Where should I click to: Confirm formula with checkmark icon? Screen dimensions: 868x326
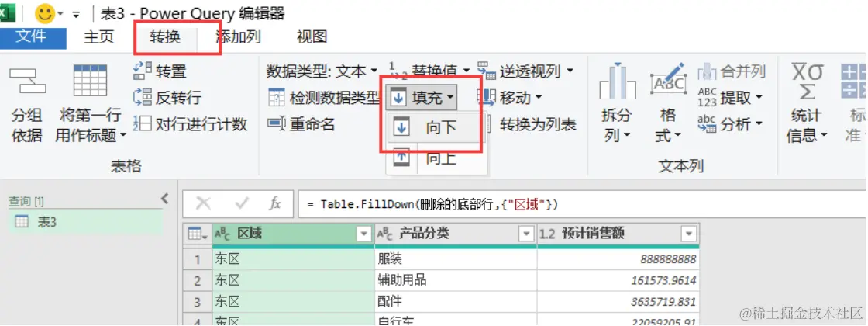coord(241,204)
